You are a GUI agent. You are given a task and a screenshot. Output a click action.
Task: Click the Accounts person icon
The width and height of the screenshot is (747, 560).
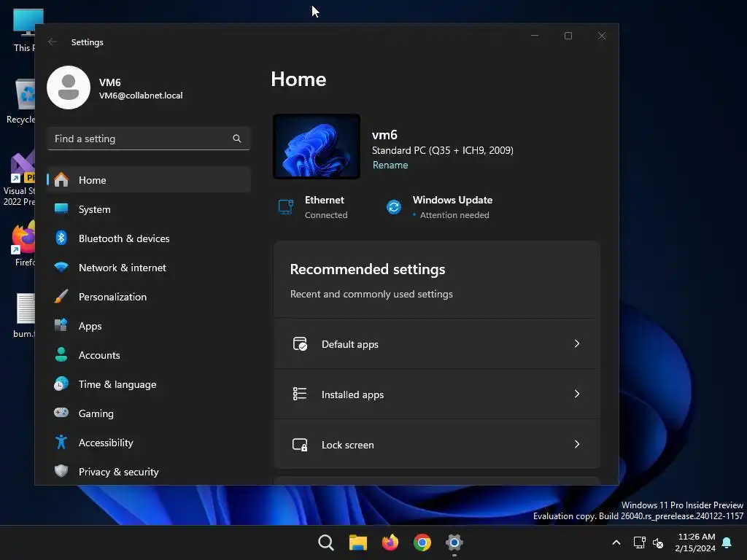point(61,355)
